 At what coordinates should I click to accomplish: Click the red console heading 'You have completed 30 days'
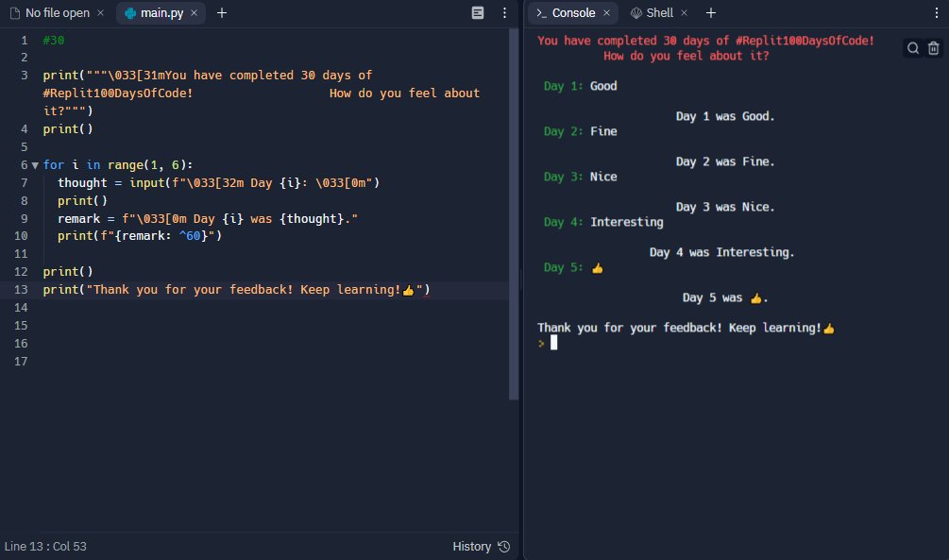[x=705, y=41]
